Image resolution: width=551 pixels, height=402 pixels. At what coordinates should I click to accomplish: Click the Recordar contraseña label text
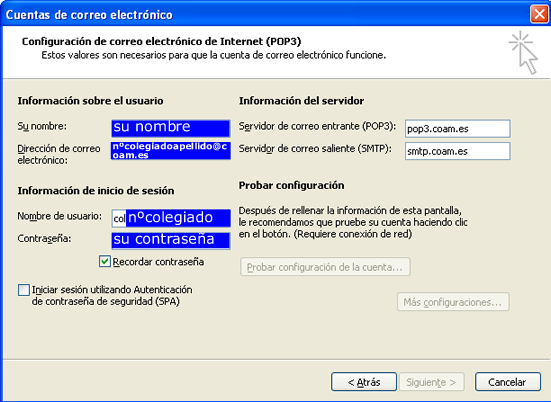(x=158, y=262)
